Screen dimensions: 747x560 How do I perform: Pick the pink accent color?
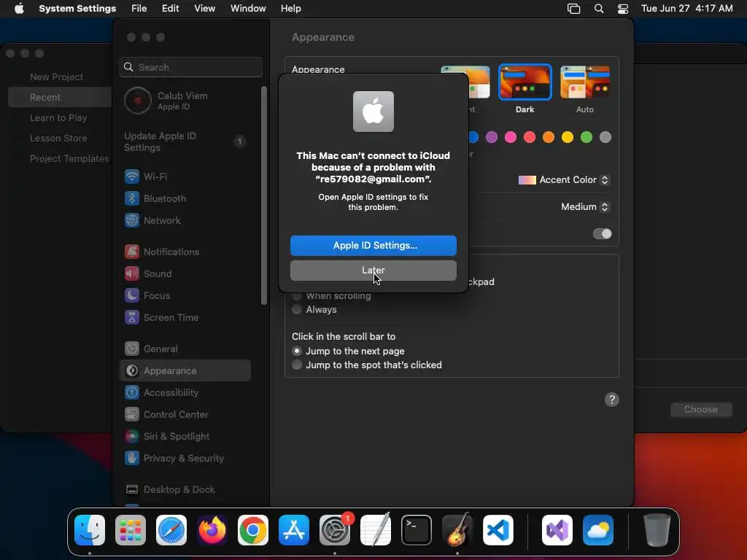pos(510,138)
